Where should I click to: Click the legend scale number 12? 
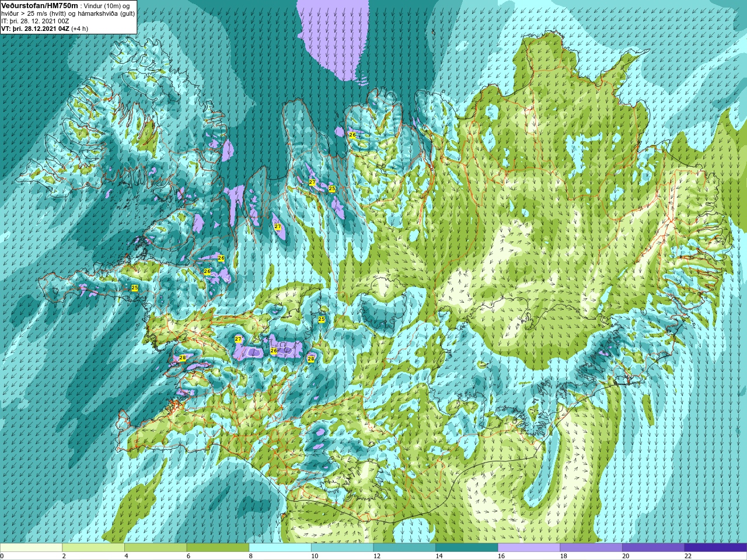(x=377, y=556)
